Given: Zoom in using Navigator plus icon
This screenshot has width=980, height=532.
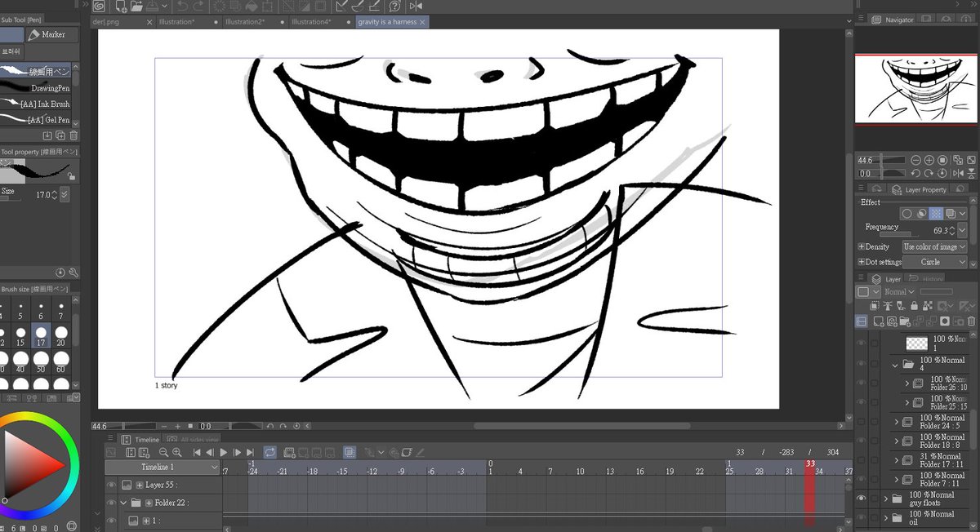Looking at the screenshot, I should pos(929,161).
